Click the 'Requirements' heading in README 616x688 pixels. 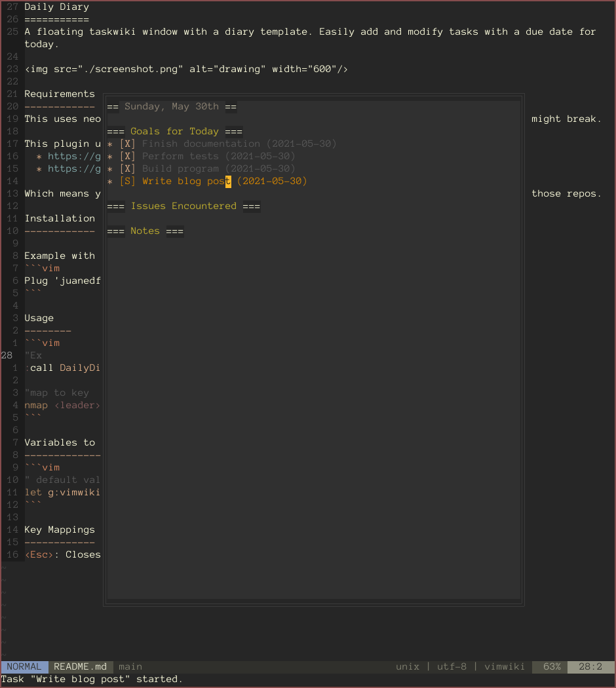(x=60, y=94)
